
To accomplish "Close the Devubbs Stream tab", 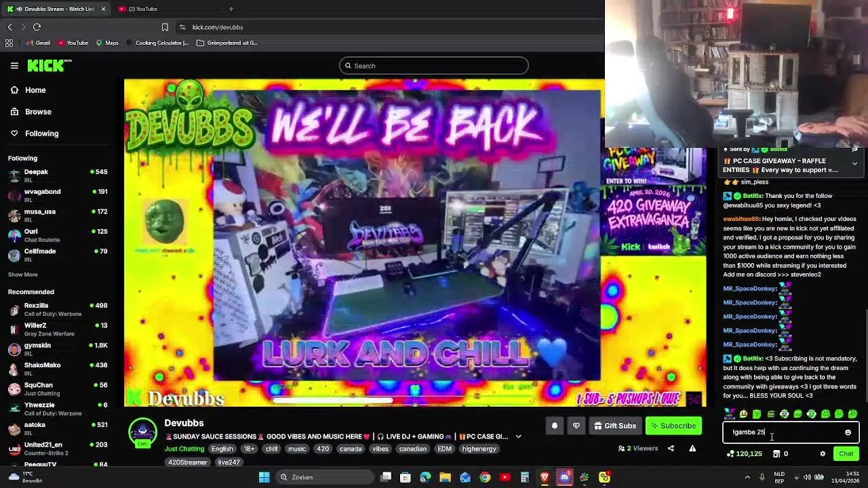I will tap(103, 9).
